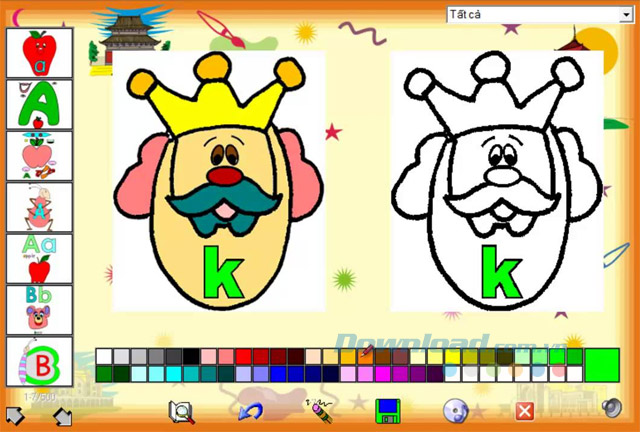Fill the nose in the uncolored picture
The height and width of the screenshot is (432, 640).
pyautogui.click(x=502, y=176)
